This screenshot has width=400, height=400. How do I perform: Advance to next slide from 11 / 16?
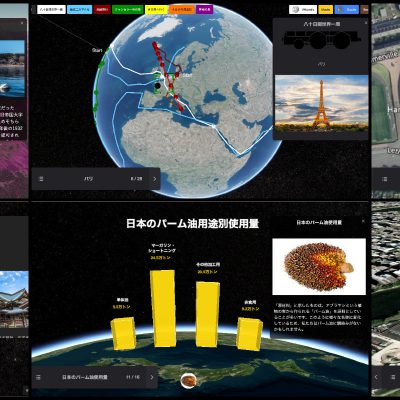click(152, 377)
